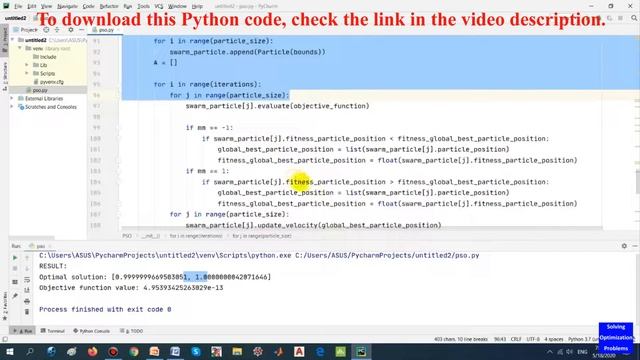
Task: Open the Tools menu
Action: coord(143,6)
